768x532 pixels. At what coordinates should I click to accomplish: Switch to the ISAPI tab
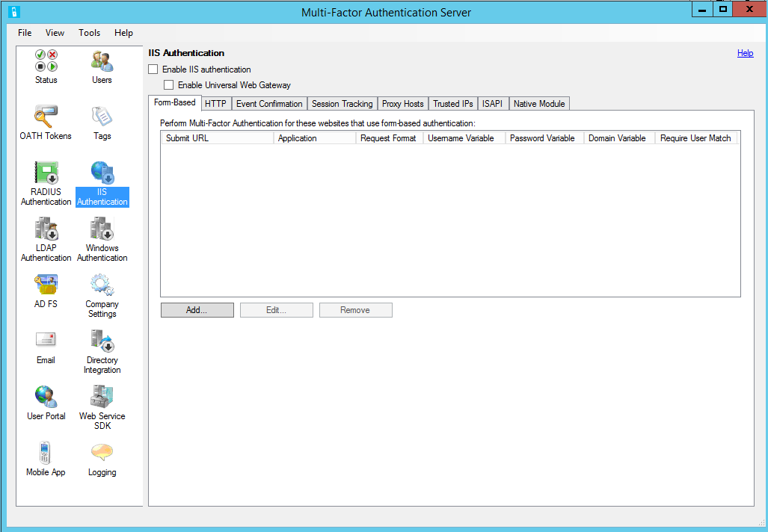492,104
